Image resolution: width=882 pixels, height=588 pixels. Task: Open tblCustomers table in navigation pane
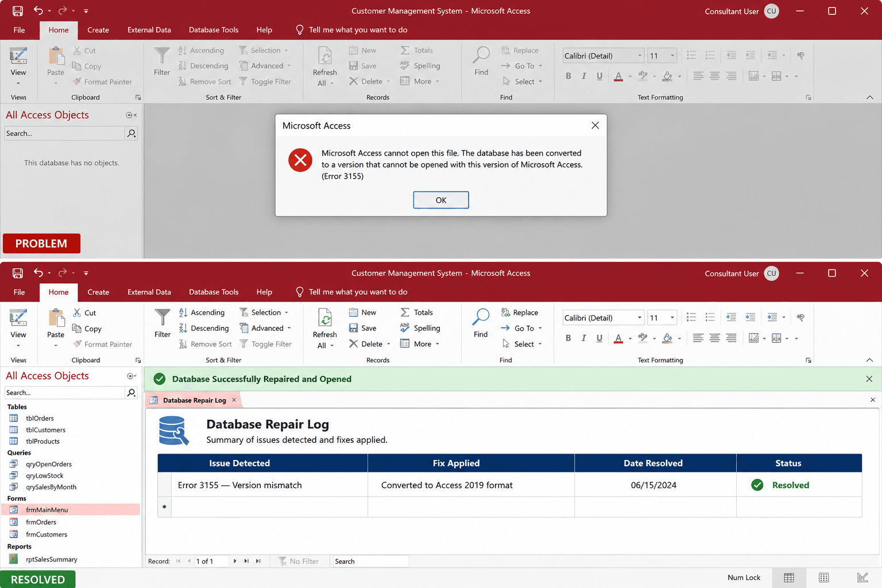click(45, 430)
